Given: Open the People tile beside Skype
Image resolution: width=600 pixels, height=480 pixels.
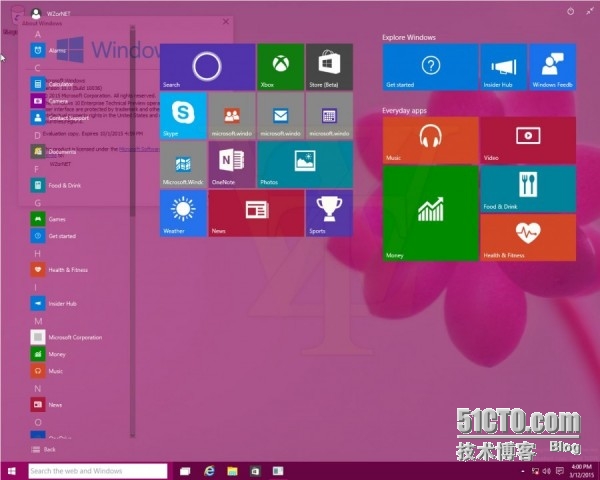Looking at the screenshot, I should coord(232,116).
